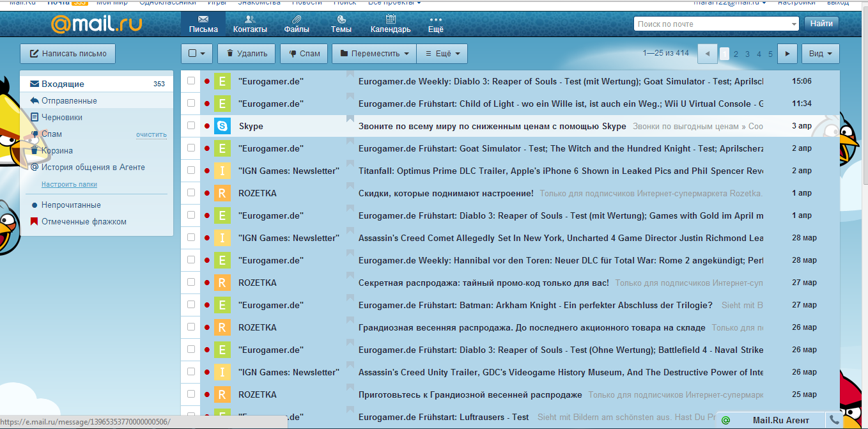The height and width of the screenshot is (429, 868).
Task: Open Ещё three-dots icon in header
Action: tap(436, 19)
